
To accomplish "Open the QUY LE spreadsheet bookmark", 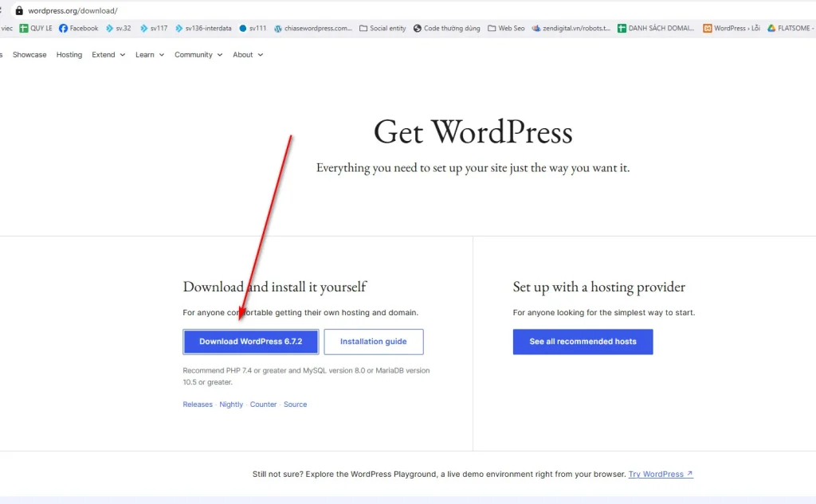I will point(36,28).
